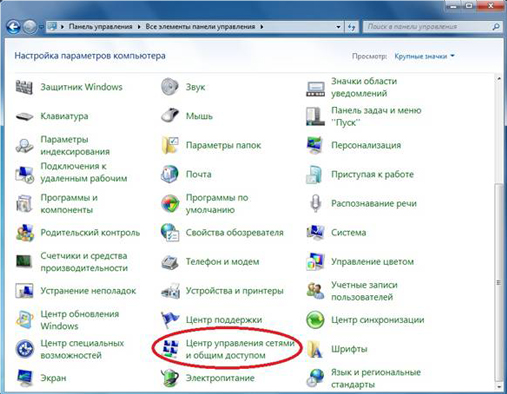This screenshot has height=394, width=507.
Task: Click the Звук speaker icon
Action: (170, 87)
